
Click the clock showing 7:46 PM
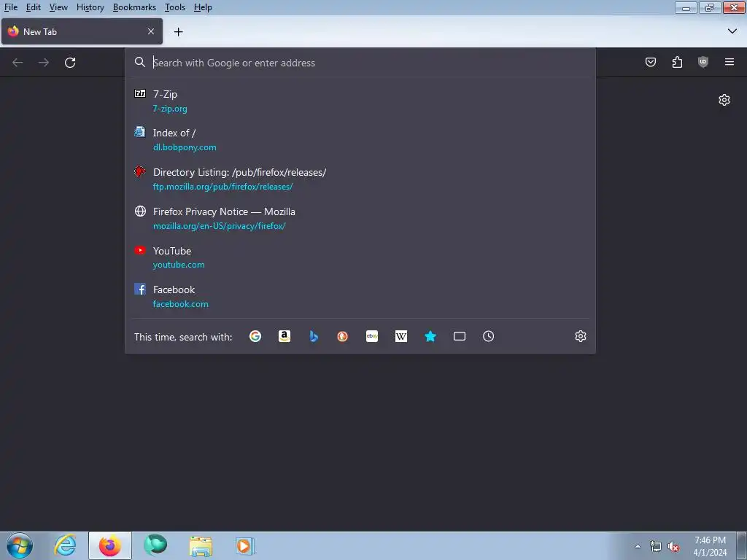[x=710, y=546]
